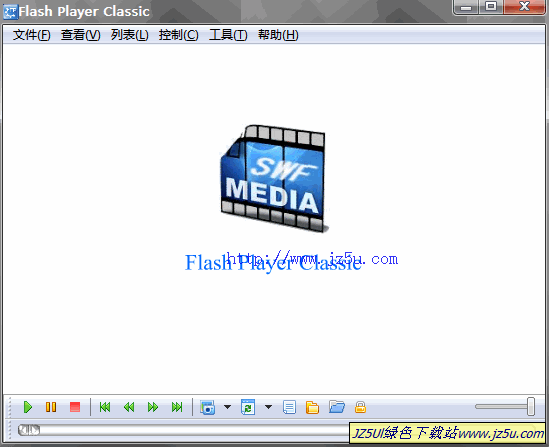Close the Flash Player Classic window

(524, 7)
